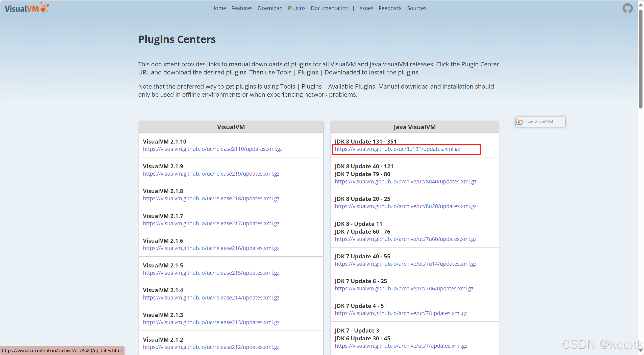Open the Home navigation item

point(218,8)
